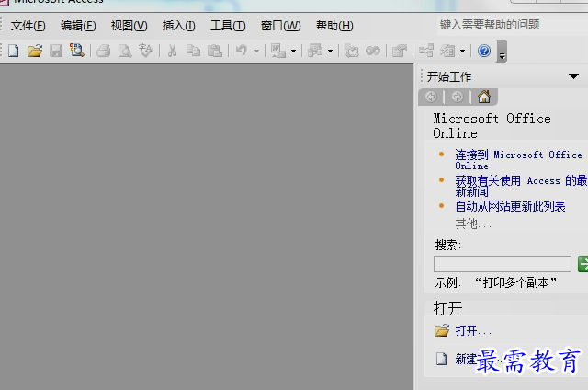Viewport: 588px width, 390px height.
Task: Expand the Undo dropdown arrow
Action: coord(256,51)
